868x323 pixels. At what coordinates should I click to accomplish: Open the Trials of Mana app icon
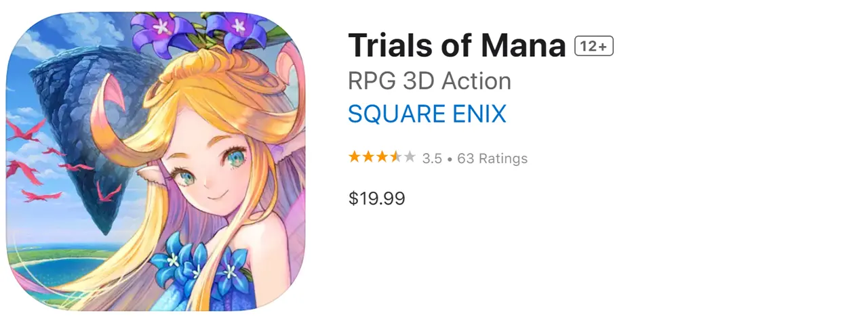pyautogui.click(x=156, y=161)
